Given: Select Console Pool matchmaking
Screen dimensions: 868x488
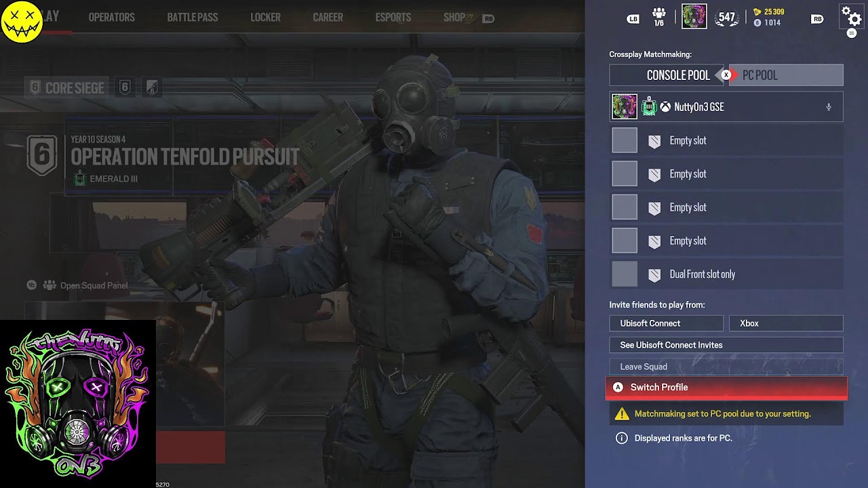Looking at the screenshot, I should click(x=667, y=75).
